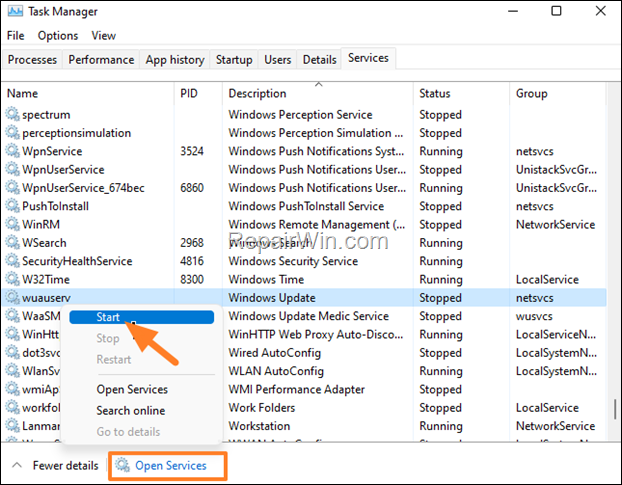Viewport: 622px width, 485px height.
Task: Choose Open Services in the context menu
Action: coord(132,389)
